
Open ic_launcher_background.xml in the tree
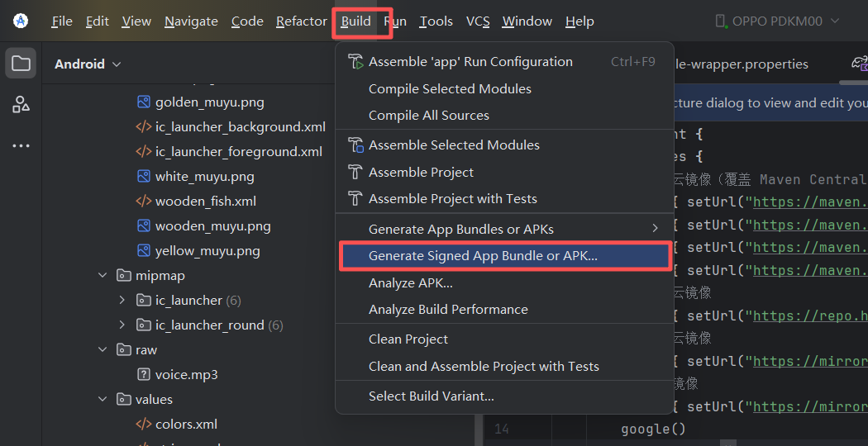(x=240, y=127)
